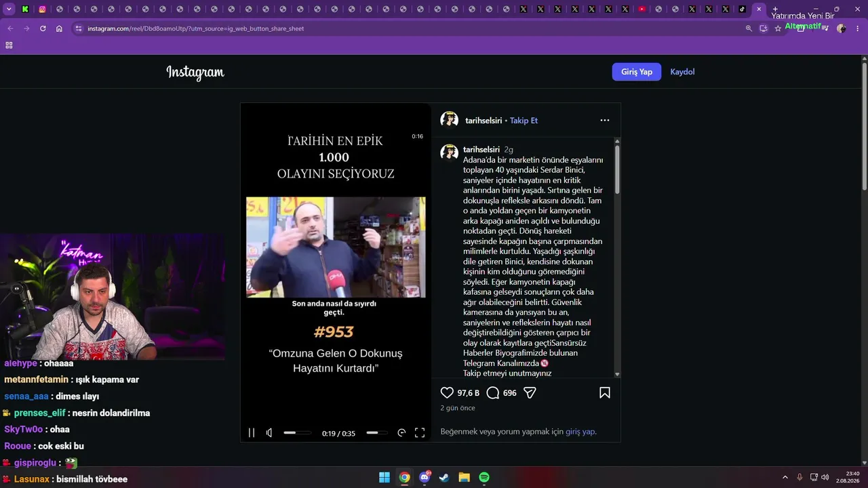Click the tarihselsiri username above the caption

(x=481, y=149)
